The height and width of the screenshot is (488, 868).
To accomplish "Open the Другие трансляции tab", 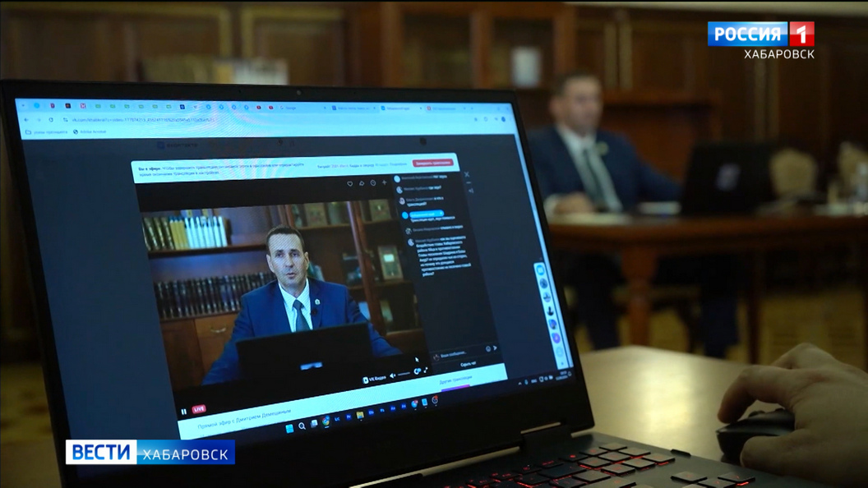I will [x=455, y=380].
